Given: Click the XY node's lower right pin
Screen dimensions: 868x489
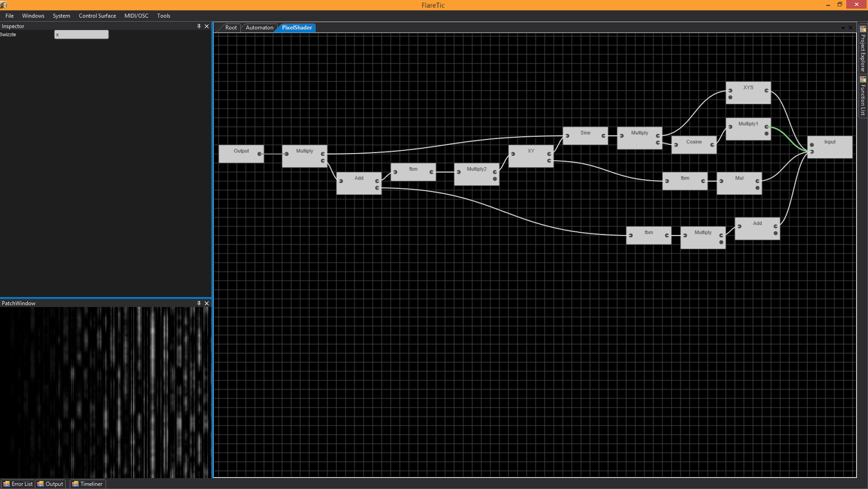Looking at the screenshot, I should coord(549,161).
